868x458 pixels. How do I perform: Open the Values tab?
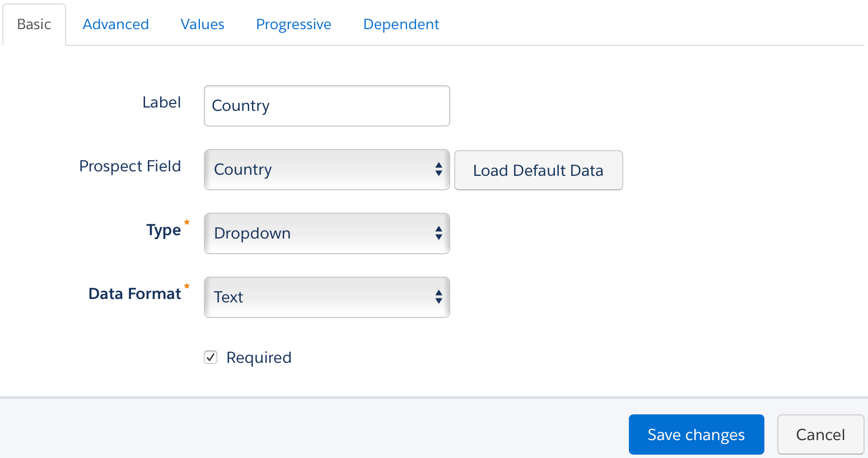pyautogui.click(x=202, y=24)
